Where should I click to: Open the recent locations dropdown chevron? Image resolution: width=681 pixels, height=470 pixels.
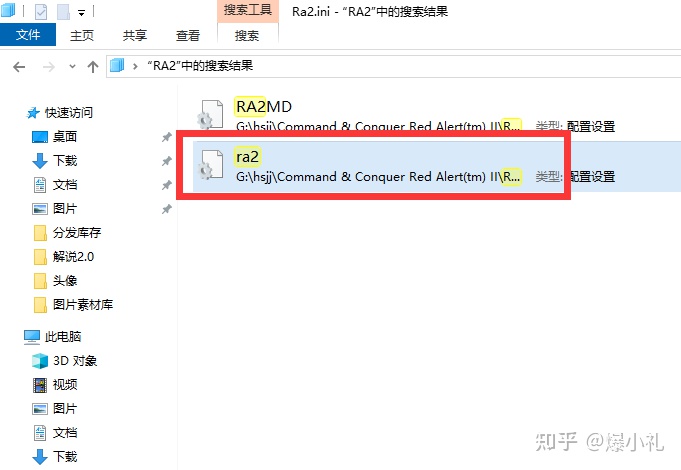[72, 66]
